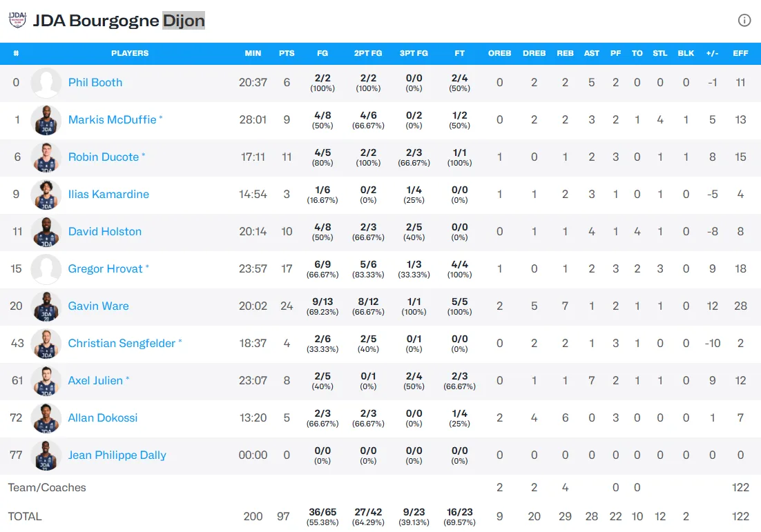Click Allan Dokossi's headshot
Screen dimensions: 761x532
click(46, 418)
